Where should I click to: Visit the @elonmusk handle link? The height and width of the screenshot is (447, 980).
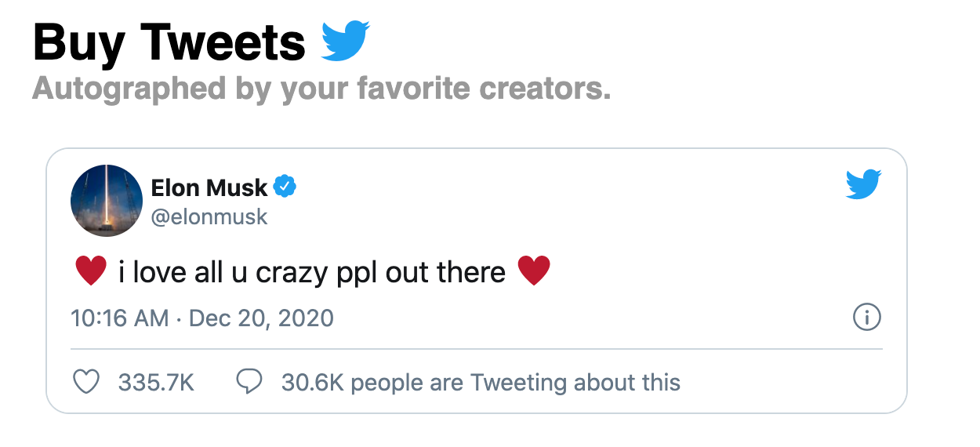coord(209,216)
